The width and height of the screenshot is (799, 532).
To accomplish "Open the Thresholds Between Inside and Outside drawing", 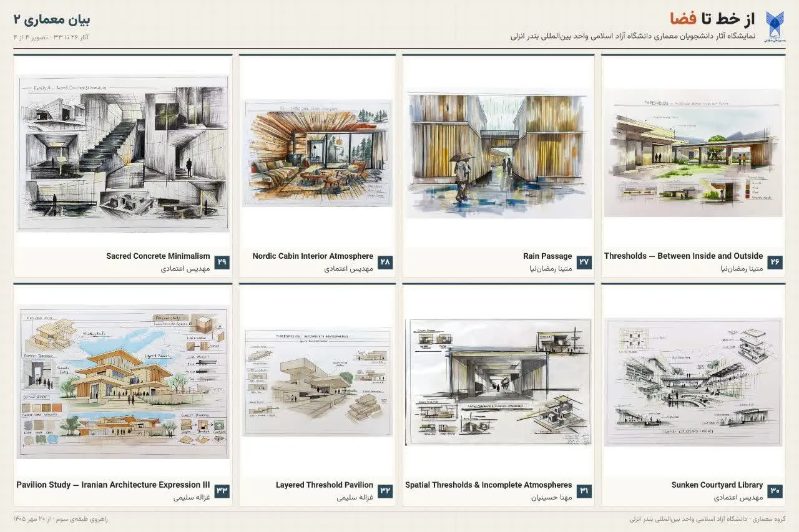I will click(x=693, y=153).
